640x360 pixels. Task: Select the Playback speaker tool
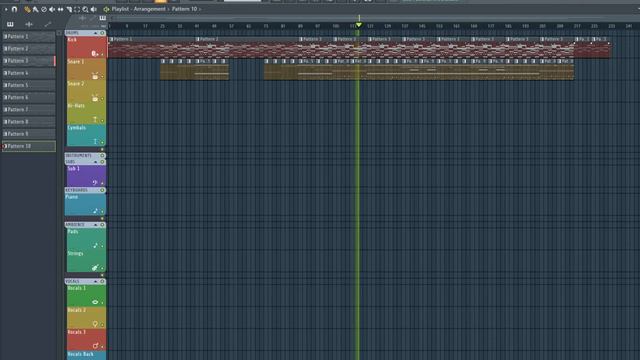pos(94,9)
